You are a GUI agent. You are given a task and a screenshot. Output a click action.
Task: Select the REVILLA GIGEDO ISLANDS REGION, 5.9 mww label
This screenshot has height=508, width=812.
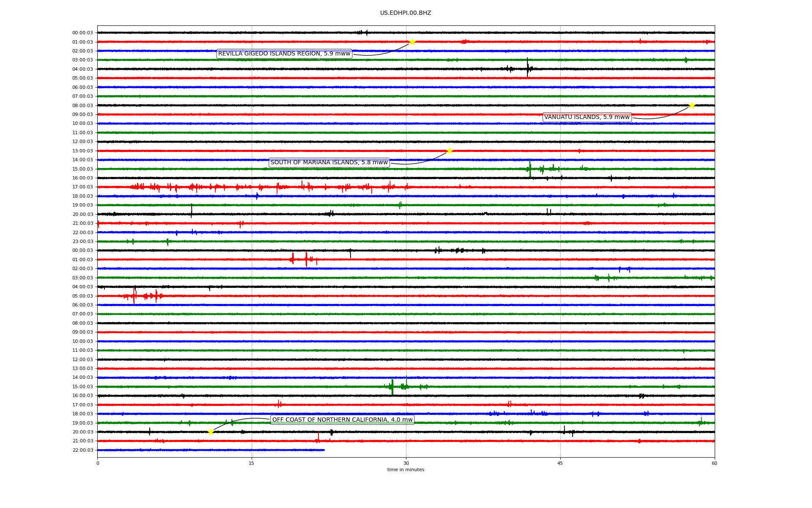pyautogui.click(x=284, y=54)
